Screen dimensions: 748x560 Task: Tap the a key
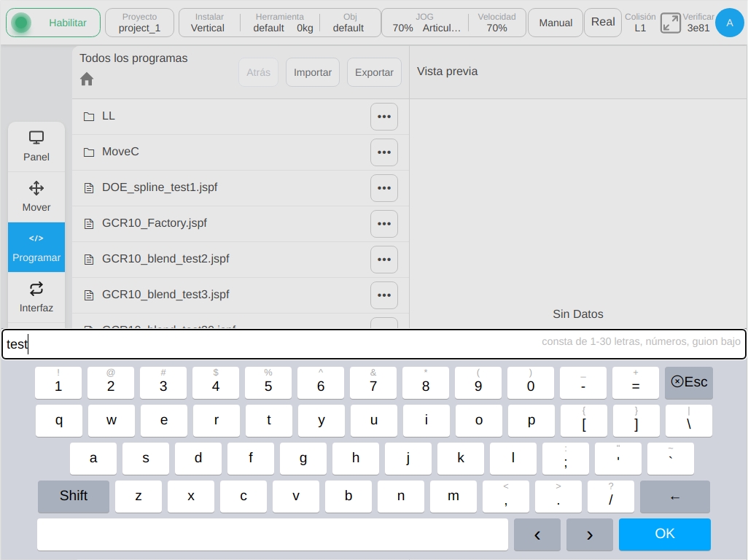(93, 459)
